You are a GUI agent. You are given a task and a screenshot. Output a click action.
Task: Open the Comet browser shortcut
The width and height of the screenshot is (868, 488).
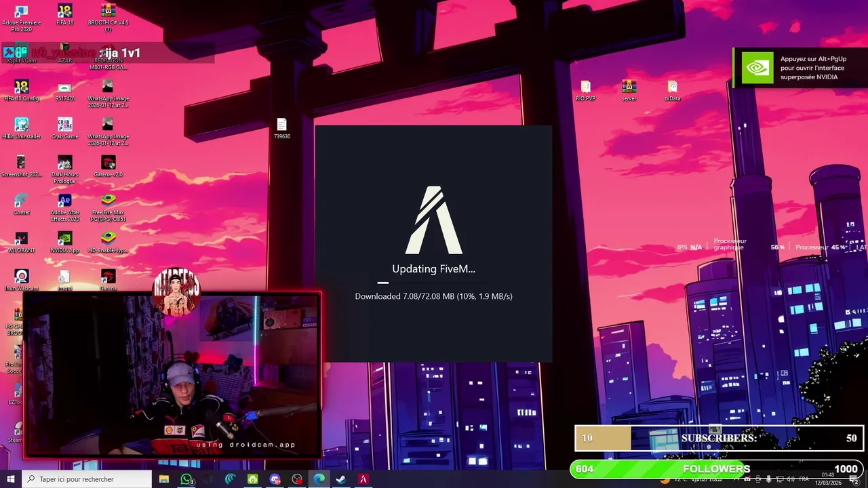tap(21, 205)
